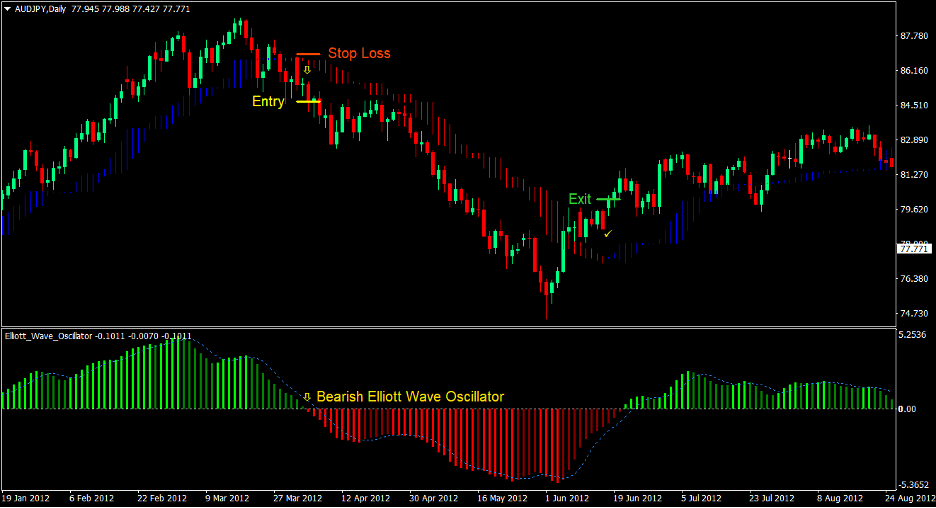Click the 82.890 price scale value
Screen dimensions: 936x508
point(914,140)
